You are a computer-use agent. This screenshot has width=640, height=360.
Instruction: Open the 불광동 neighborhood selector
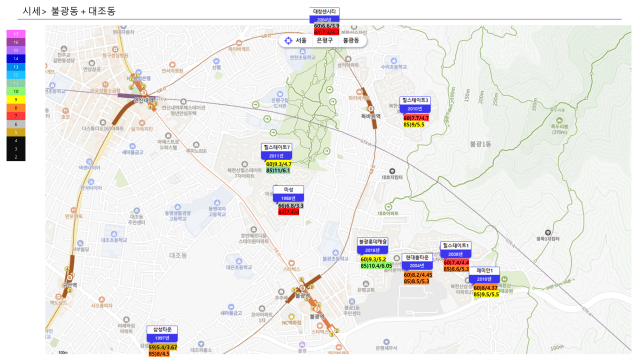(351, 40)
